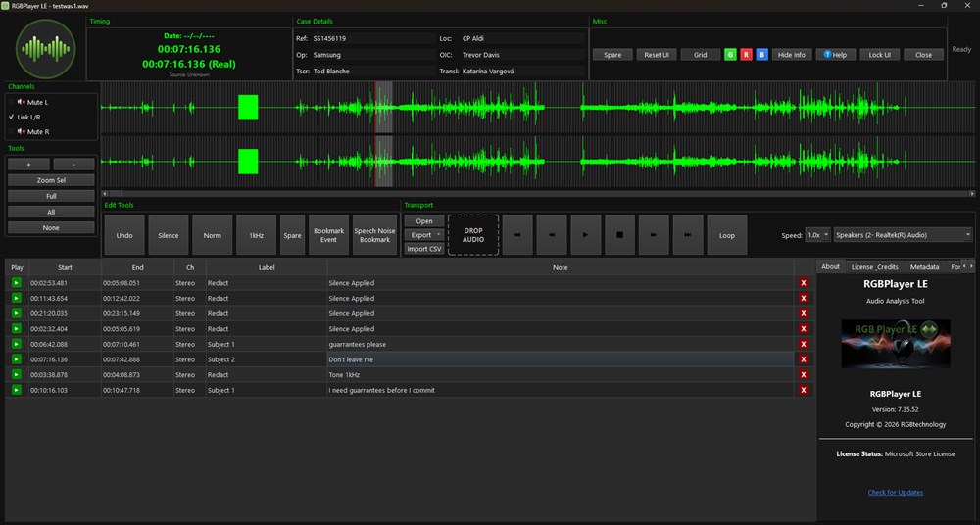Toggle the Loop playback button
Screen dimensions: 980x525
click(727, 235)
